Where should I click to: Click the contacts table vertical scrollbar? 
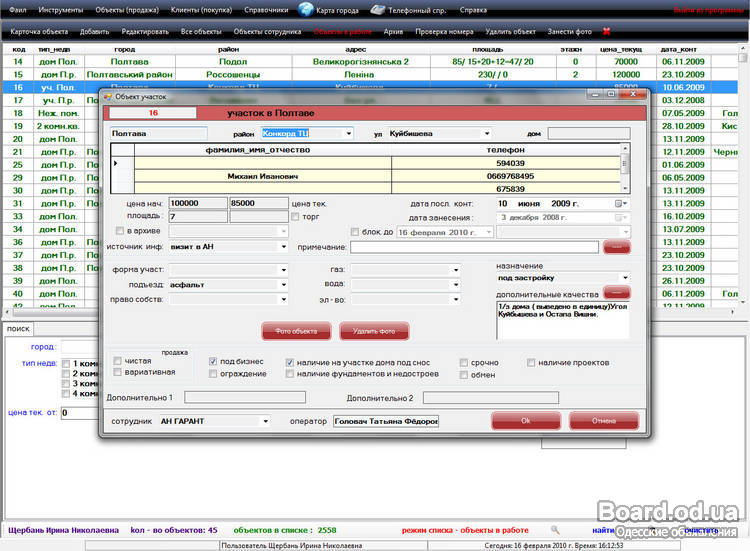(625, 169)
